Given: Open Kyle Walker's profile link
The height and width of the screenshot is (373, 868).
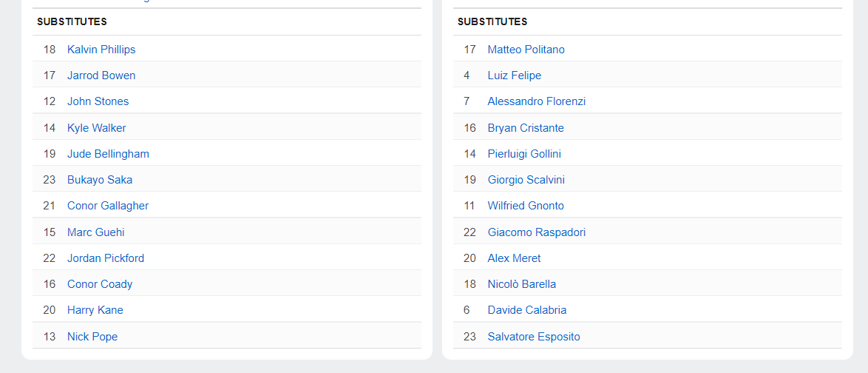Looking at the screenshot, I should pos(96,128).
